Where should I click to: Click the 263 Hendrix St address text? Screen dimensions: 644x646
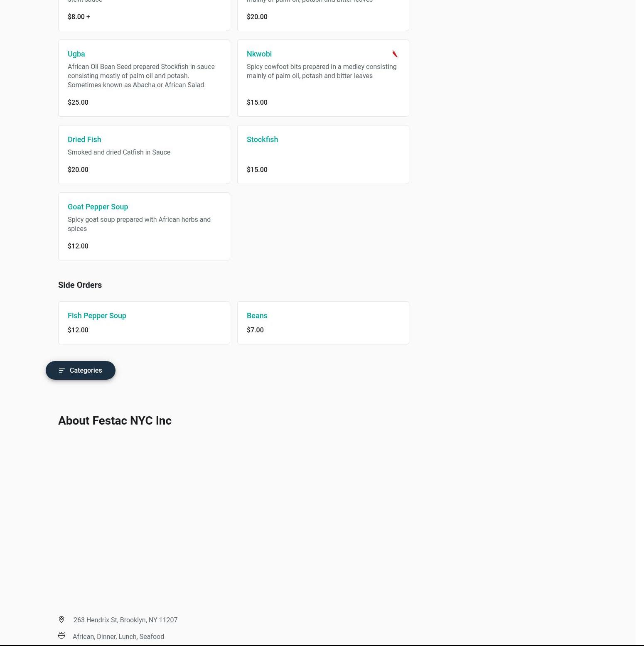[x=125, y=620]
